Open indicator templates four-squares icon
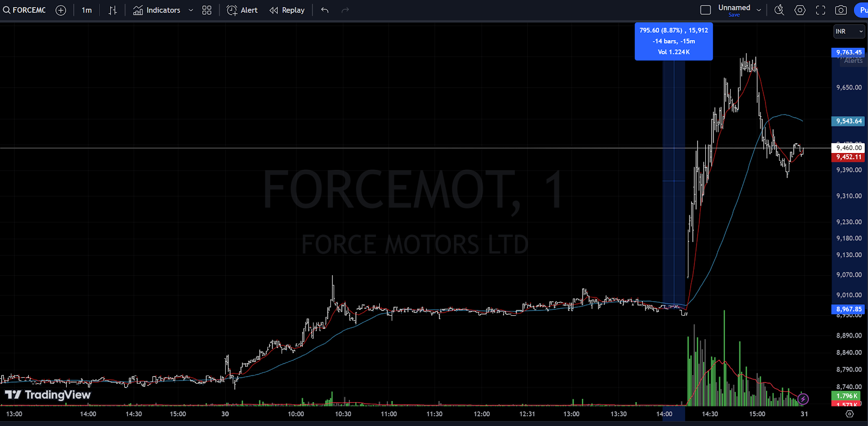 tap(207, 10)
